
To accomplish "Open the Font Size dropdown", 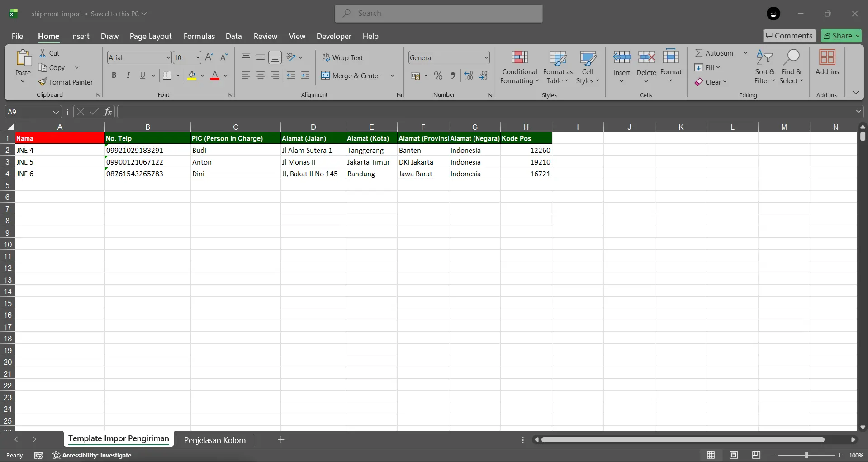I will tap(196, 57).
